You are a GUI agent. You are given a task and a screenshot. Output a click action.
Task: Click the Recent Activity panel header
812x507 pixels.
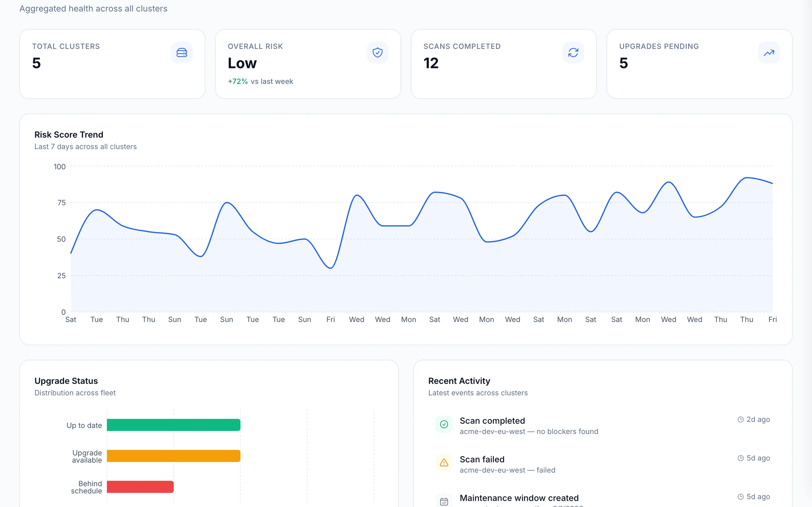pos(459,381)
